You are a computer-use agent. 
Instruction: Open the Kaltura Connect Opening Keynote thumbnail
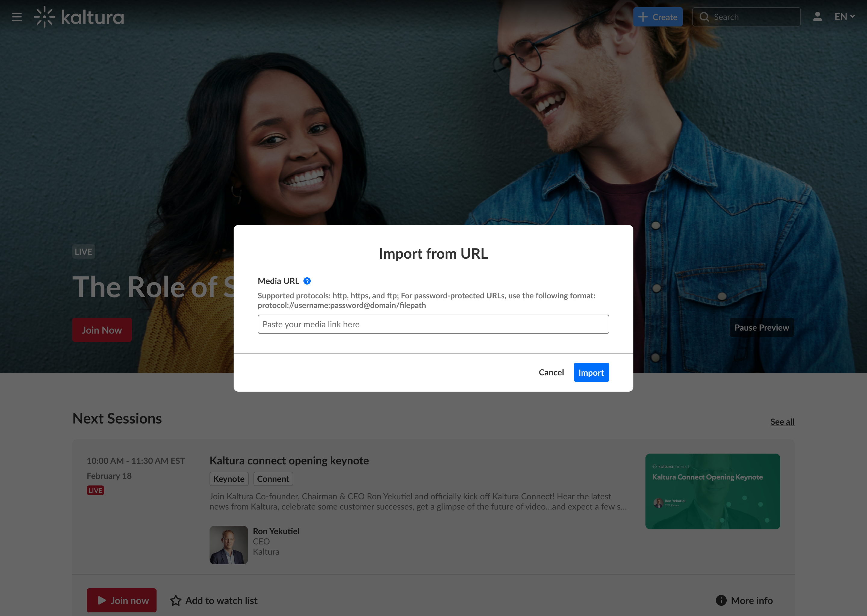[x=712, y=491]
